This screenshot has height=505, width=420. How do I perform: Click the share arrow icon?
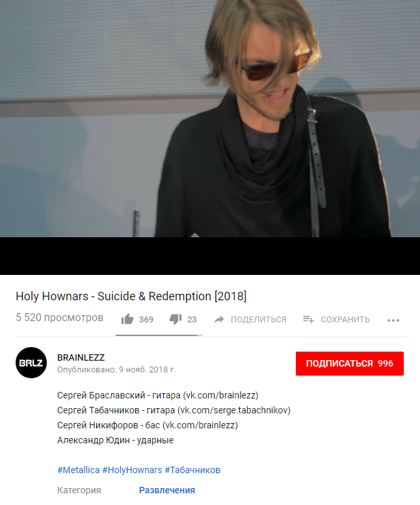(x=219, y=320)
